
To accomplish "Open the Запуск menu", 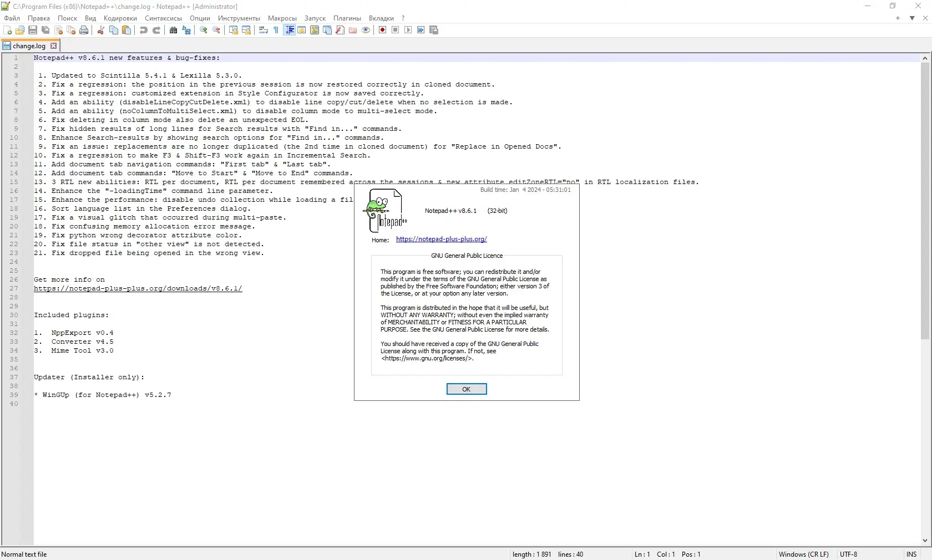I will (315, 18).
